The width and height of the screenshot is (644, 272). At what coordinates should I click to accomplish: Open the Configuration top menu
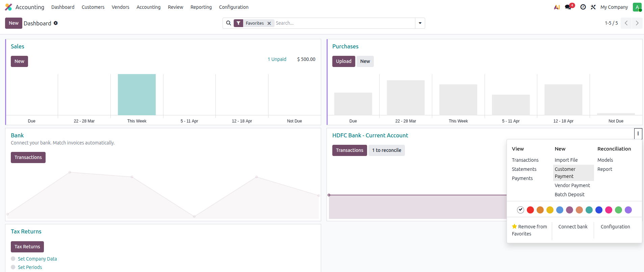234,7
